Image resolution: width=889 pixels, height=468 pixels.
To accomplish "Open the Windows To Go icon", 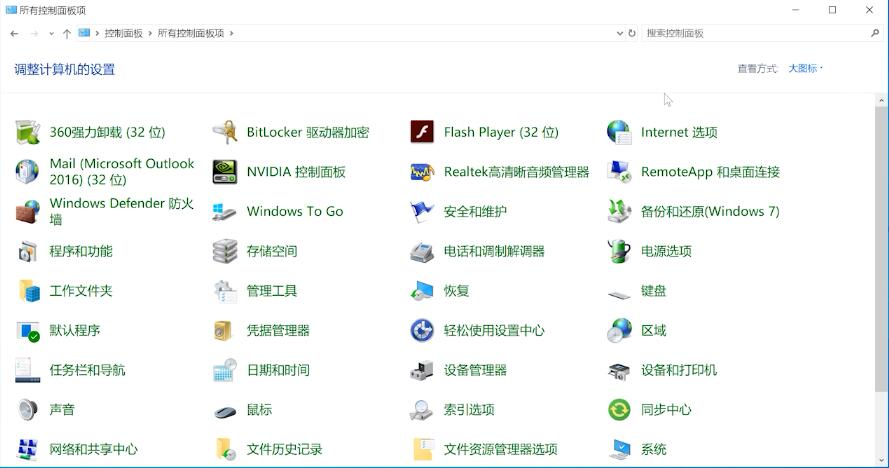I will click(x=225, y=212).
